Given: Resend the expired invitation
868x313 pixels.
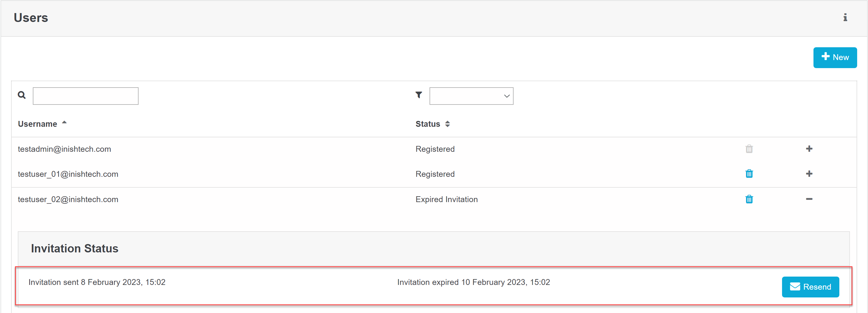Looking at the screenshot, I should [x=810, y=287].
